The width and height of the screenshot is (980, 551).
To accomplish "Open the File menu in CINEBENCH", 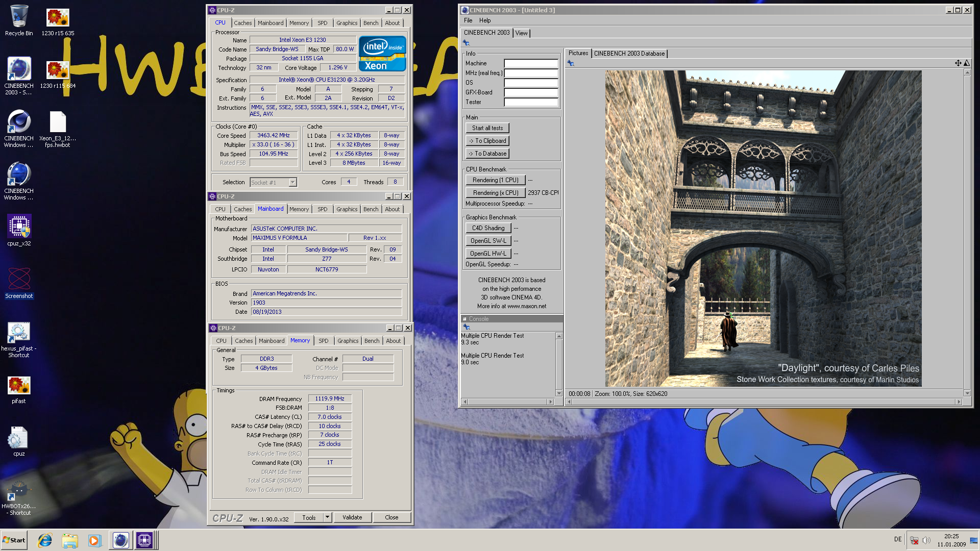I will coord(468,20).
